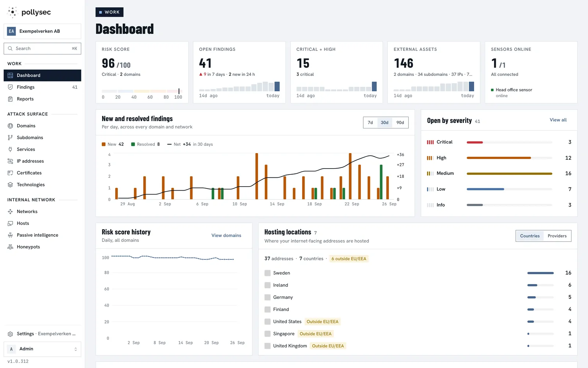This screenshot has width=588, height=368.
Task: Click the High severity bars icon
Action: point(430,158)
